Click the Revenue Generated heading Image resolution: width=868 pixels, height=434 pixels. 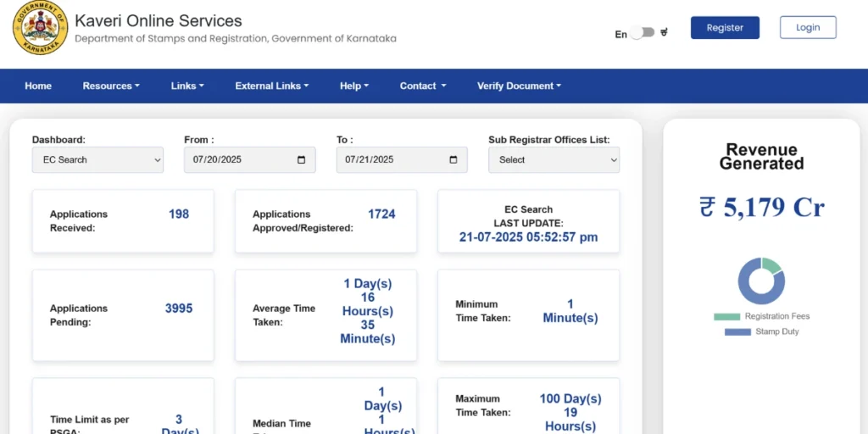(762, 157)
